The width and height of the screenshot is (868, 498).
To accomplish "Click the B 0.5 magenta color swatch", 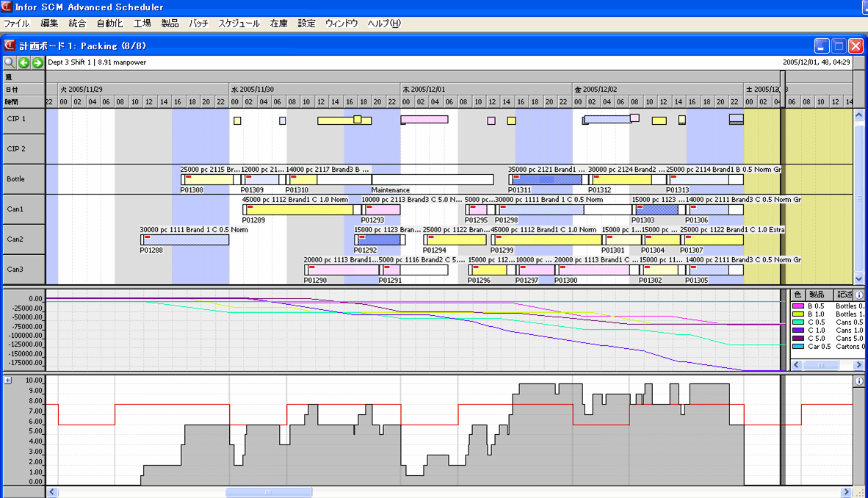I will pyautogui.click(x=798, y=306).
